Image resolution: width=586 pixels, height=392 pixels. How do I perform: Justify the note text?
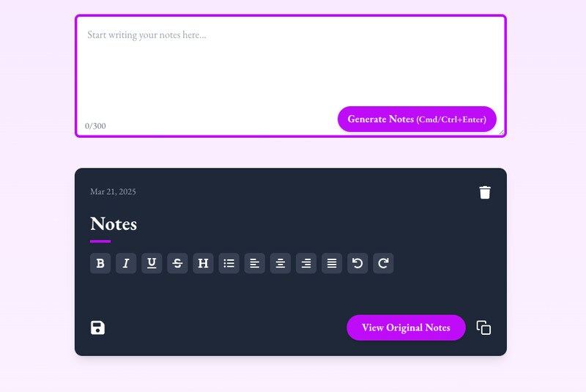coord(332,263)
